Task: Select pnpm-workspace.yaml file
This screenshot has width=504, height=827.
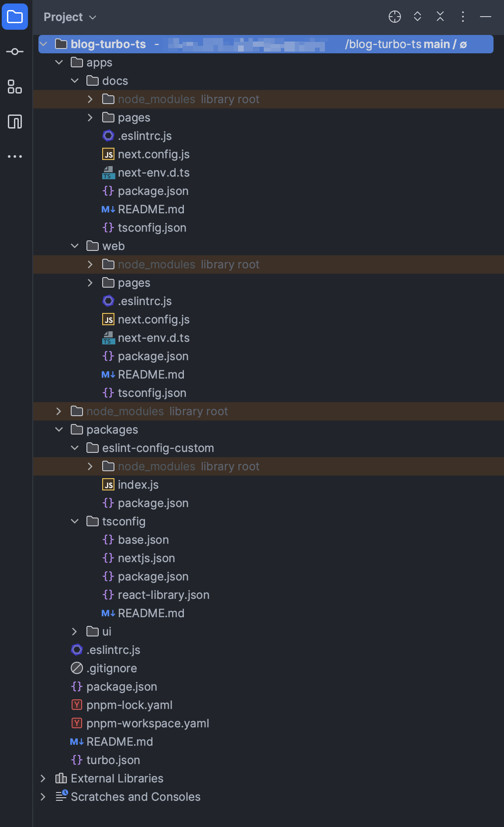Action: (147, 723)
